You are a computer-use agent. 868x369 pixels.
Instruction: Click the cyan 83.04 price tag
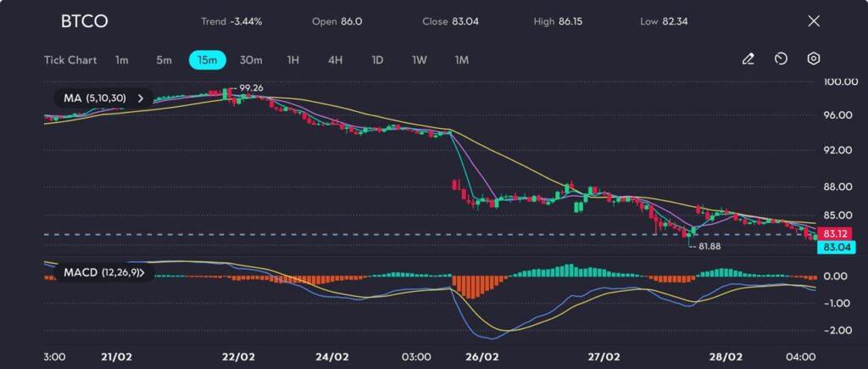(837, 247)
